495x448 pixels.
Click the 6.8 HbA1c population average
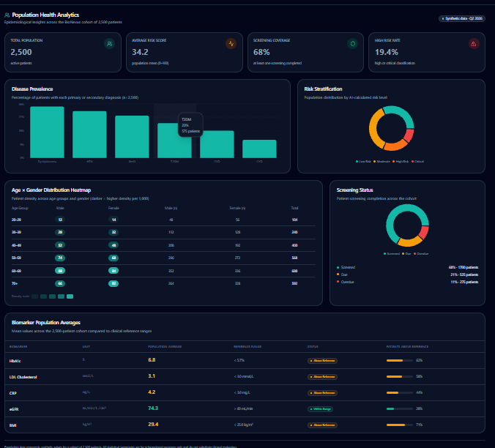tap(152, 360)
